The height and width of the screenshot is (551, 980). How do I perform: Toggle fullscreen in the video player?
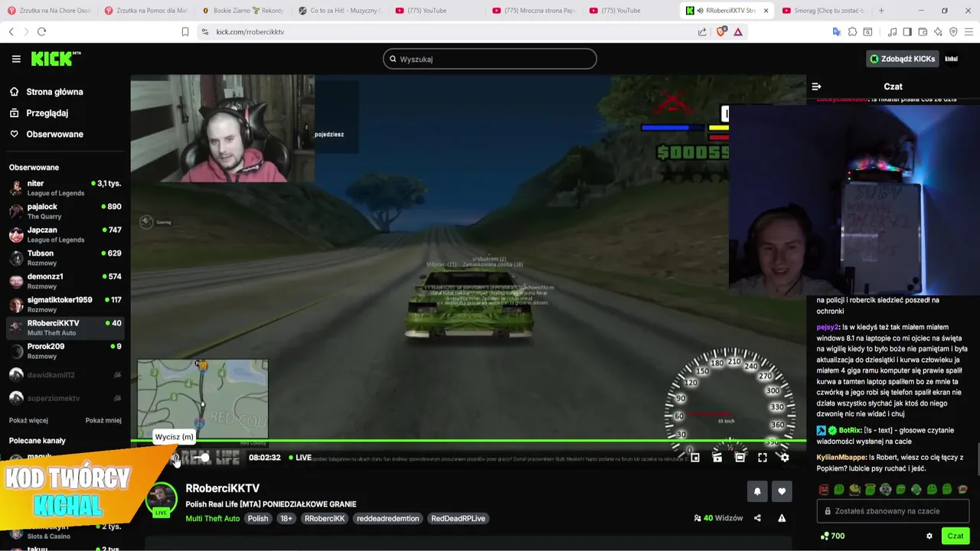[x=762, y=458]
